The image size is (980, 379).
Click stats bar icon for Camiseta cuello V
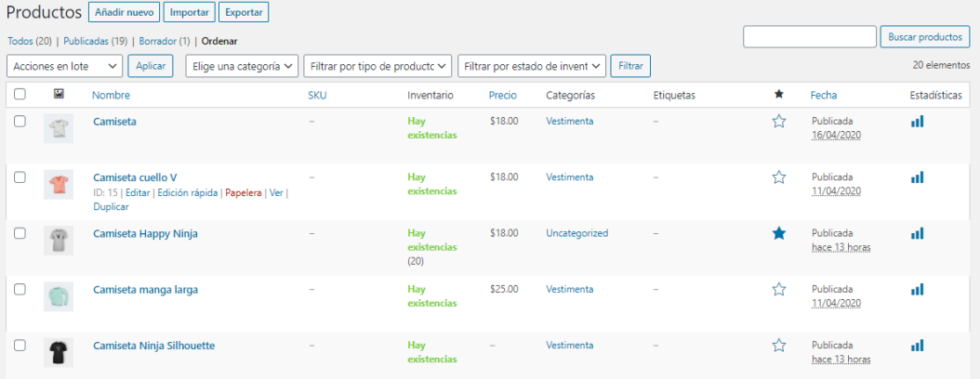(x=917, y=176)
